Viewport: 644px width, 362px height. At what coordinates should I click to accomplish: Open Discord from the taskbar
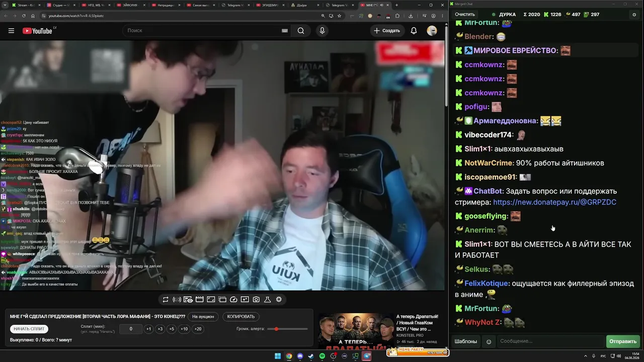300,356
